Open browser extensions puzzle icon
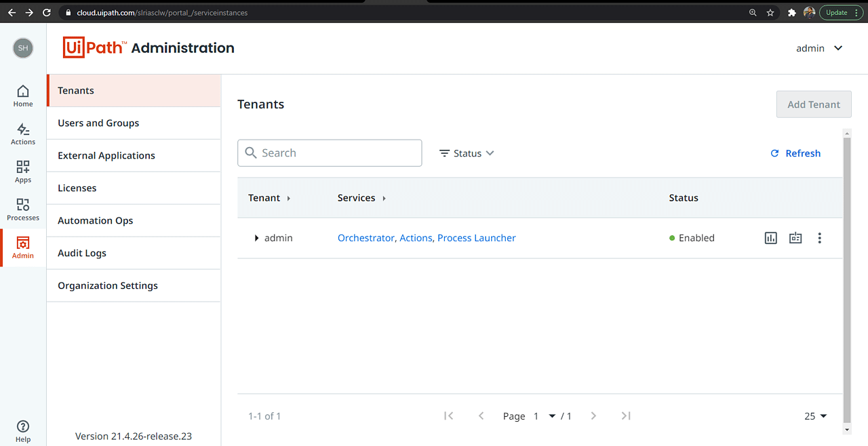 (791, 12)
